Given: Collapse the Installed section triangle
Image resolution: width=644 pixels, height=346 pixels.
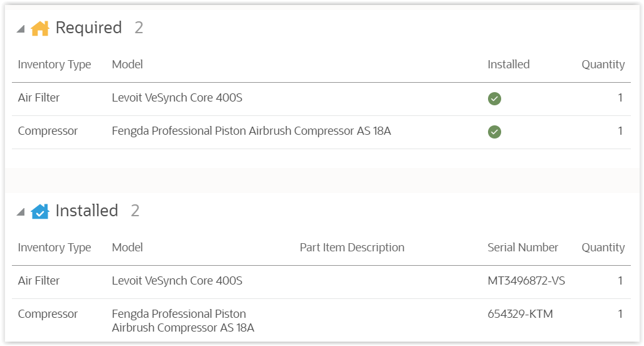Looking at the screenshot, I should tap(21, 212).
